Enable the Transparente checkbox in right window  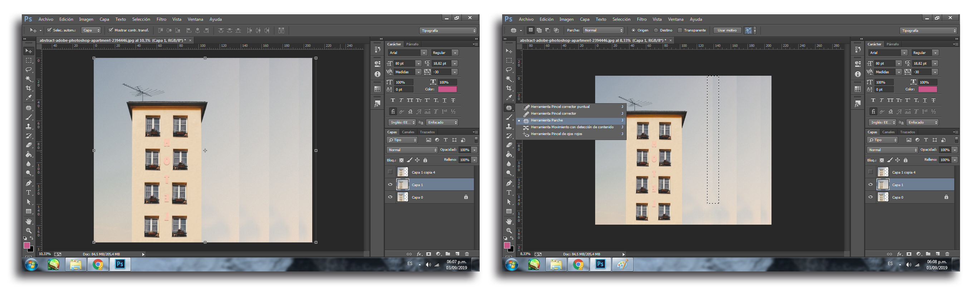[x=680, y=30]
